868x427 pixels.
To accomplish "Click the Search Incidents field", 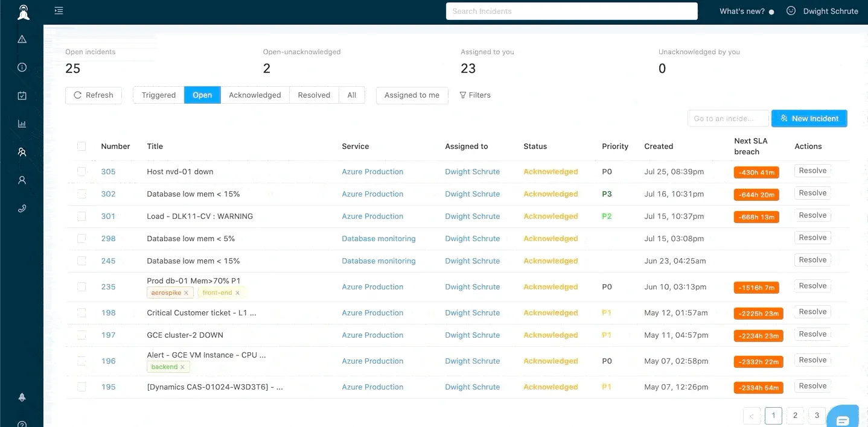I will 572,11.
